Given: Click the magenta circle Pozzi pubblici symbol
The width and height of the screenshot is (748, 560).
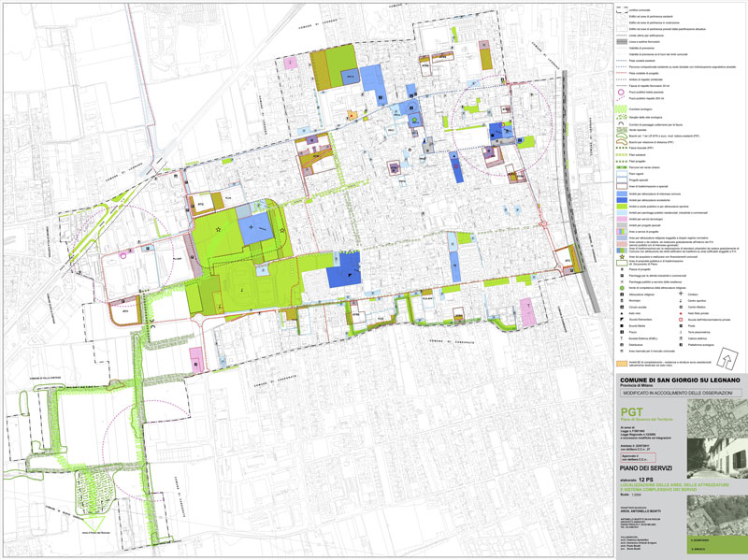Looking at the screenshot, I should (x=621, y=92).
